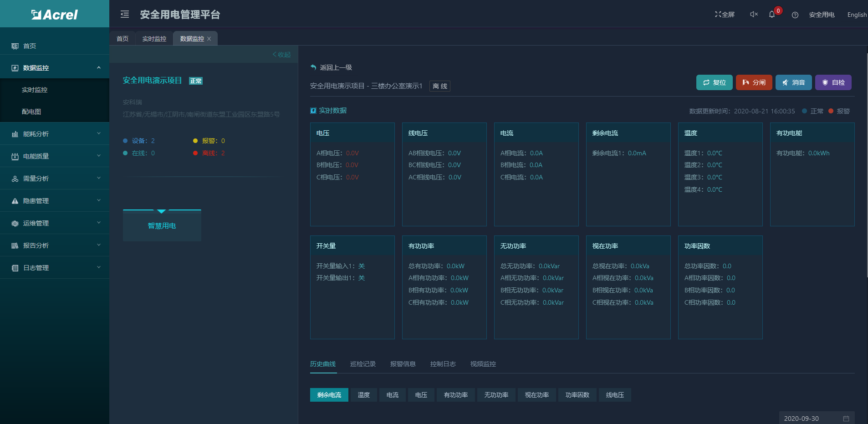Viewport: 868px width, 424px height.
Task: Switch to the 实时监控 tab
Action: coord(154,39)
